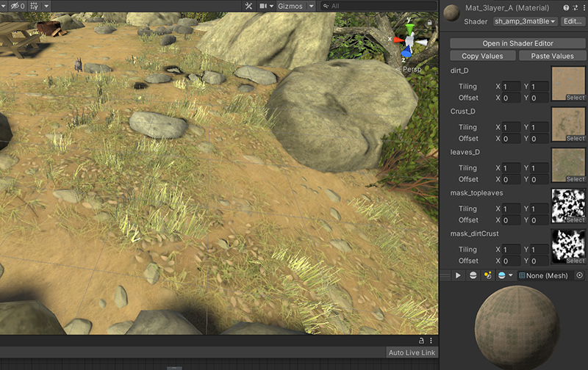Toggle Persp projection label

(x=412, y=69)
